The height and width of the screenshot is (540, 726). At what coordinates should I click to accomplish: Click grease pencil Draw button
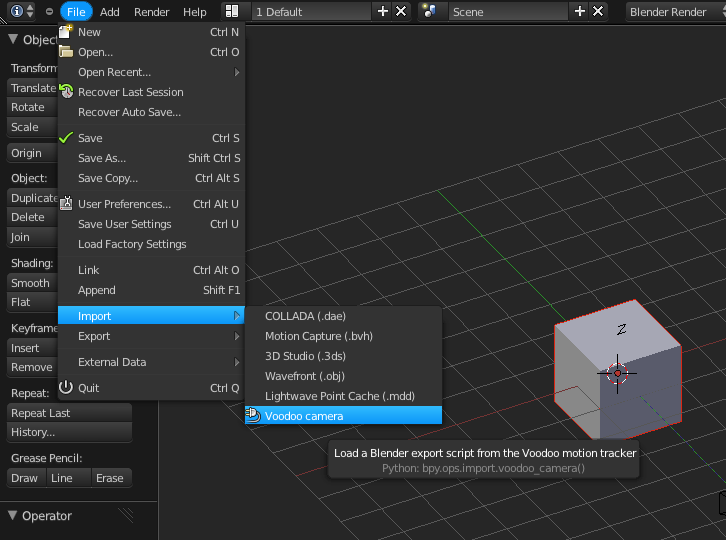[x=26, y=478]
